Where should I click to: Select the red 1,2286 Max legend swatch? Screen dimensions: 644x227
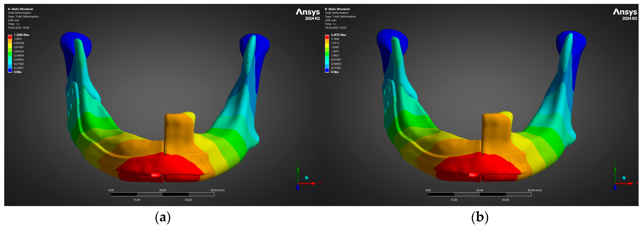(10, 37)
